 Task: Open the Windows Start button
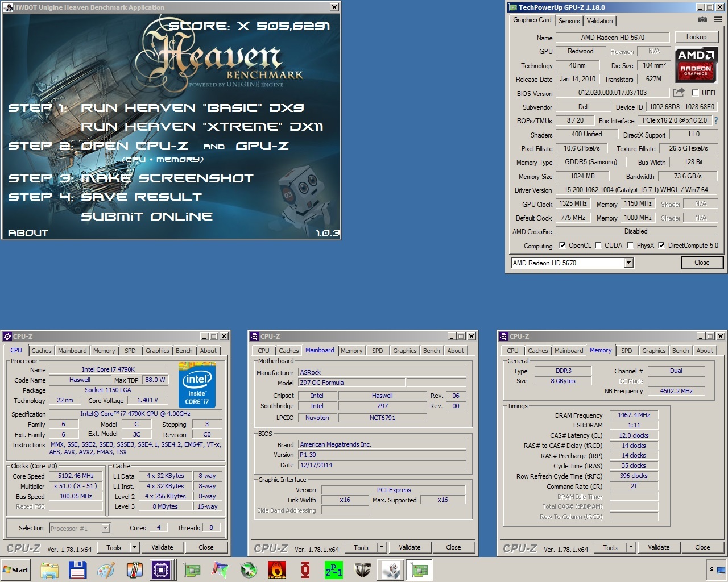[x=16, y=570]
